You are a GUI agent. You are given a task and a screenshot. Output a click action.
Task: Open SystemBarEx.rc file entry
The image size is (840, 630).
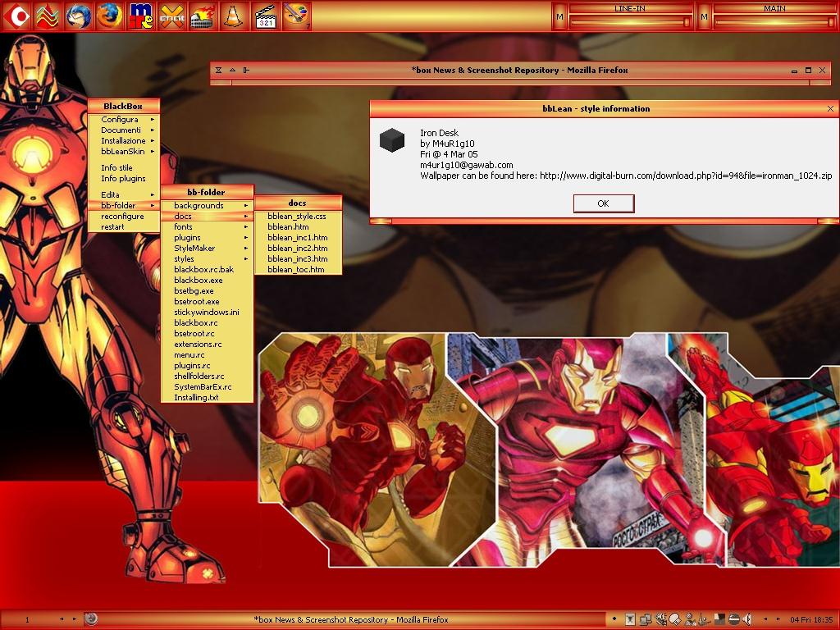207,387
